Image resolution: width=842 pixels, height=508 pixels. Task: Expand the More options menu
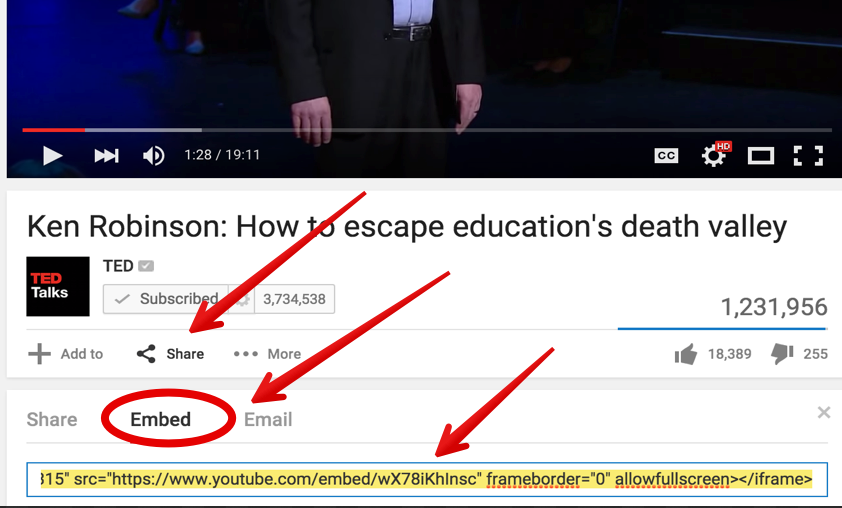[267, 354]
